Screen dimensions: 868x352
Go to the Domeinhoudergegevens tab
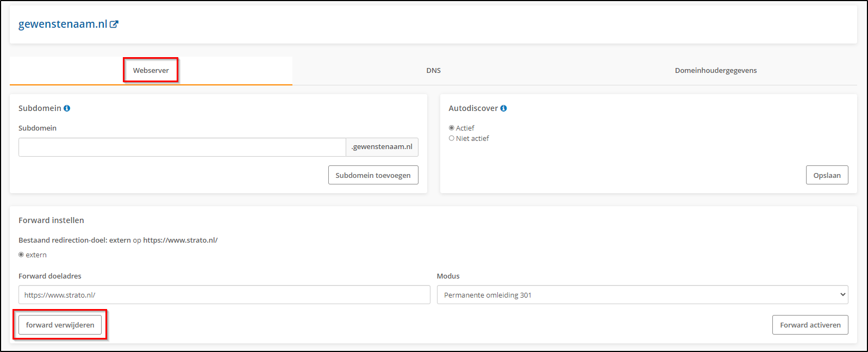pyautogui.click(x=715, y=70)
